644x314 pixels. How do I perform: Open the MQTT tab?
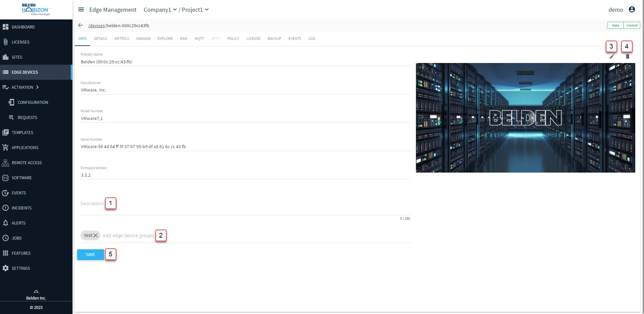199,39
